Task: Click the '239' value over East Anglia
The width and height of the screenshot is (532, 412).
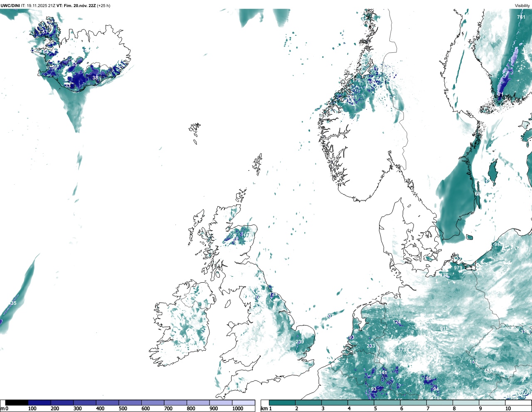Action: click(x=300, y=342)
